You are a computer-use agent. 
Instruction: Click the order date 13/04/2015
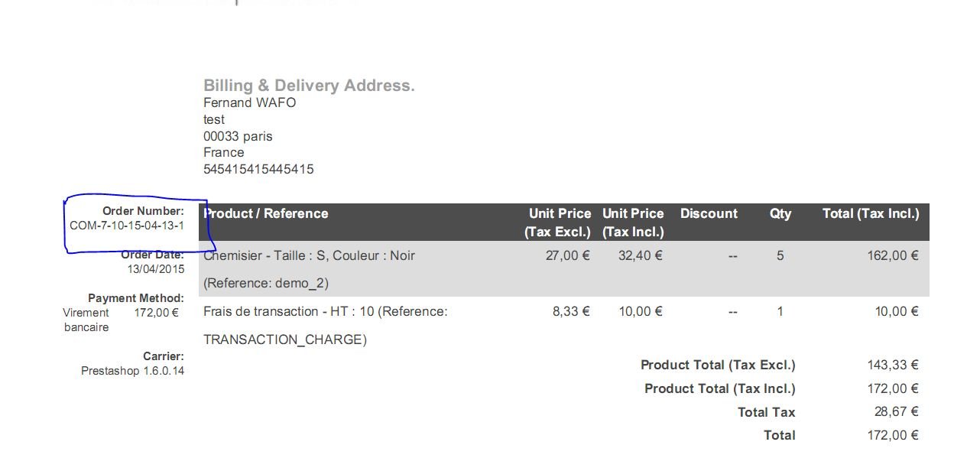coord(156,269)
